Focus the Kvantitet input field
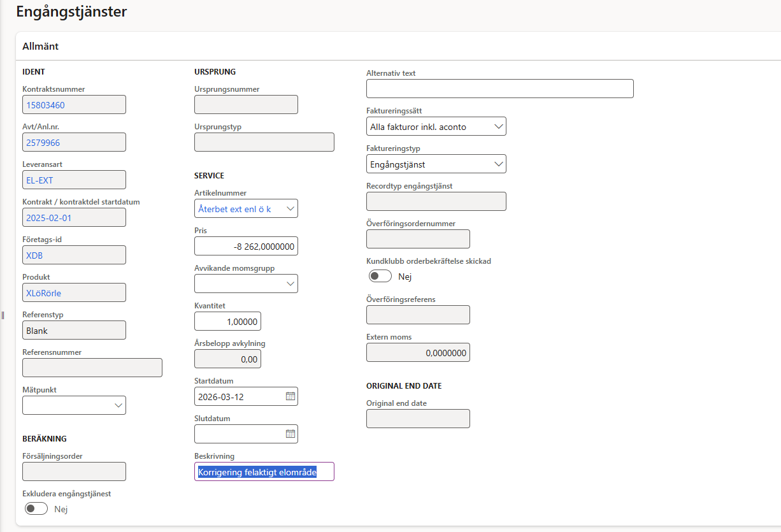The image size is (781, 532). coord(227,321)
